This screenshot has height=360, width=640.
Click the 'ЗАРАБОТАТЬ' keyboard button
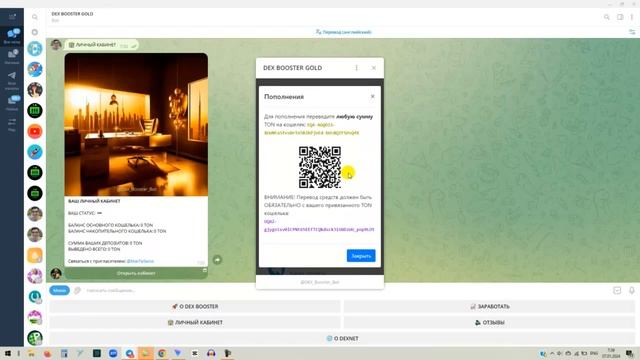coord(489,307)
